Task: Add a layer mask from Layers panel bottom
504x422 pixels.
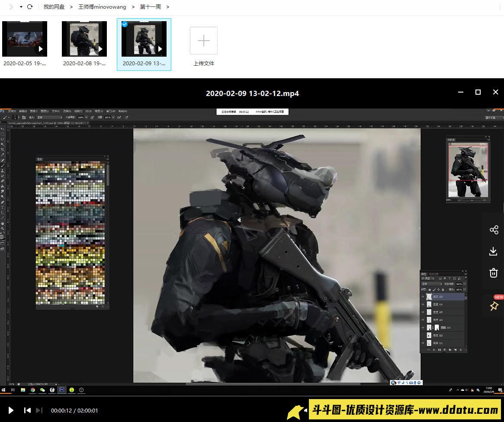Action: [440, 350]
